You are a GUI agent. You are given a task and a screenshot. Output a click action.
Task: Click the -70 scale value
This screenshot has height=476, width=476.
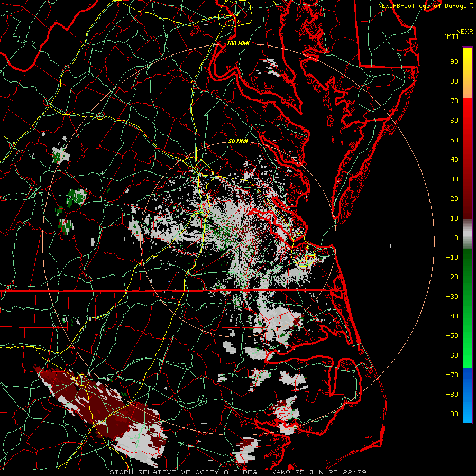452,375
